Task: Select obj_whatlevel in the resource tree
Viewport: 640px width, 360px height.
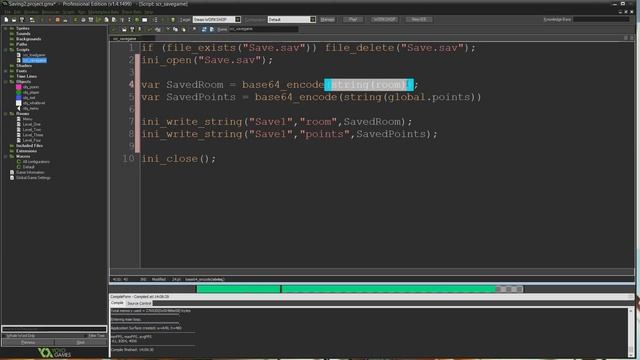Action: click(34, 103)
